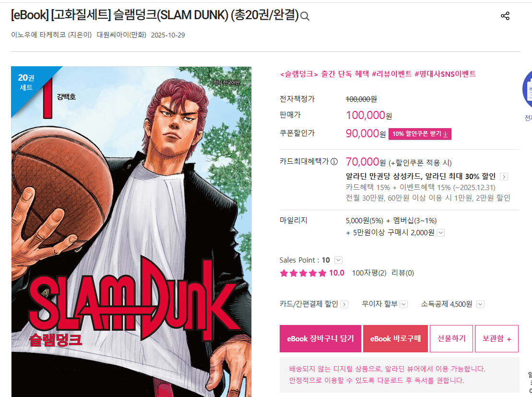Expand the 소득공제 4,500원 dropdown
This screenshot has height=397, width=532.
(480, 304)
